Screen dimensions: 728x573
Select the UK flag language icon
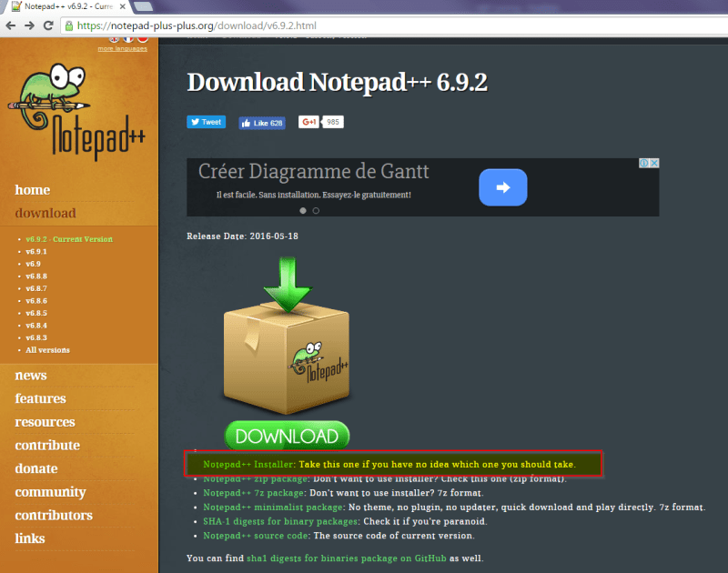(113, 39)
